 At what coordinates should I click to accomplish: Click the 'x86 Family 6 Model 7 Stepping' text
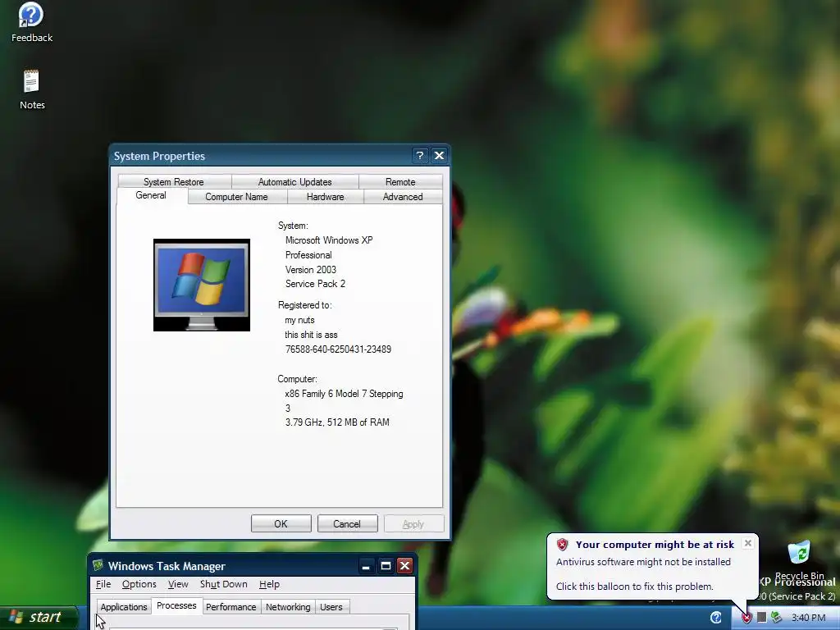(x=344, y=394)
